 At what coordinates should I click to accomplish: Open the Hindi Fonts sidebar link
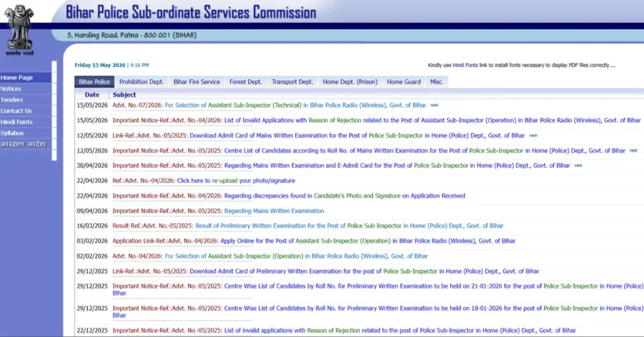pos(16,122)
